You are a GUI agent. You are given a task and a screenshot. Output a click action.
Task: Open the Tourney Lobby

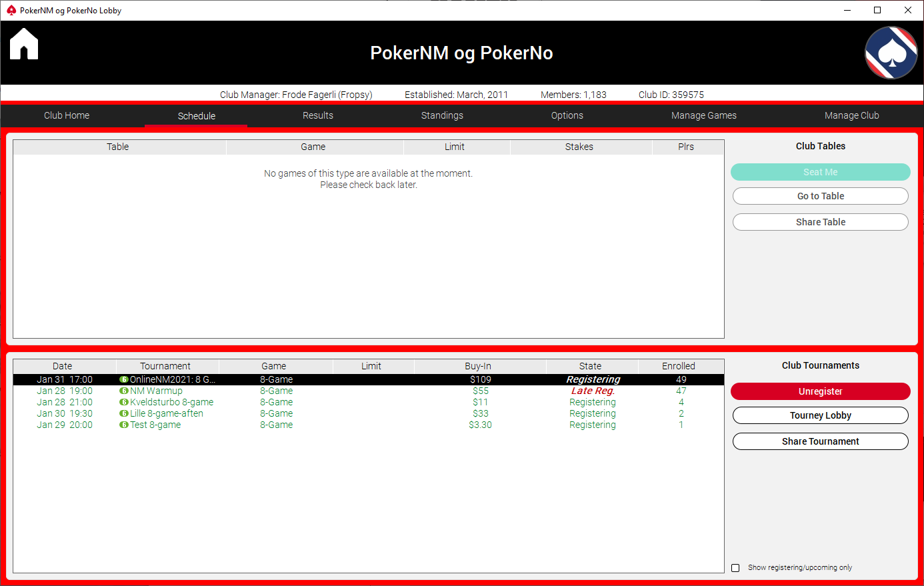(821, 415)
